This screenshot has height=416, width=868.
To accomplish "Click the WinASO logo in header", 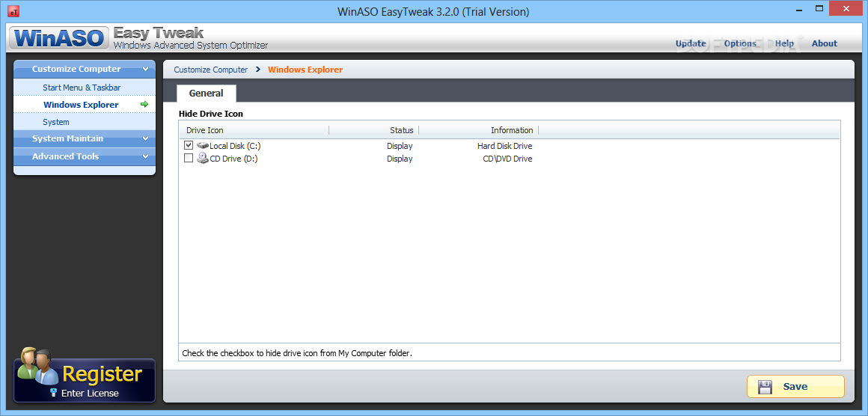I will pos(59,38).
